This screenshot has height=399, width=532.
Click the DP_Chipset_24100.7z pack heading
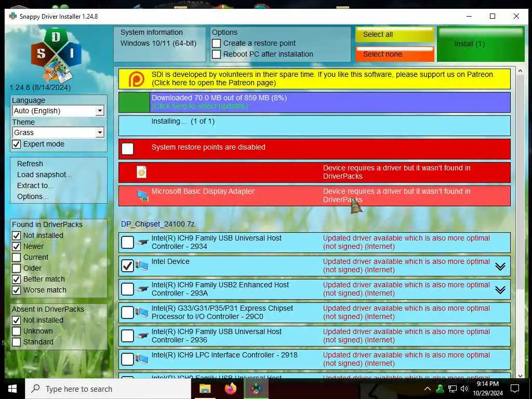coord(158,224)
